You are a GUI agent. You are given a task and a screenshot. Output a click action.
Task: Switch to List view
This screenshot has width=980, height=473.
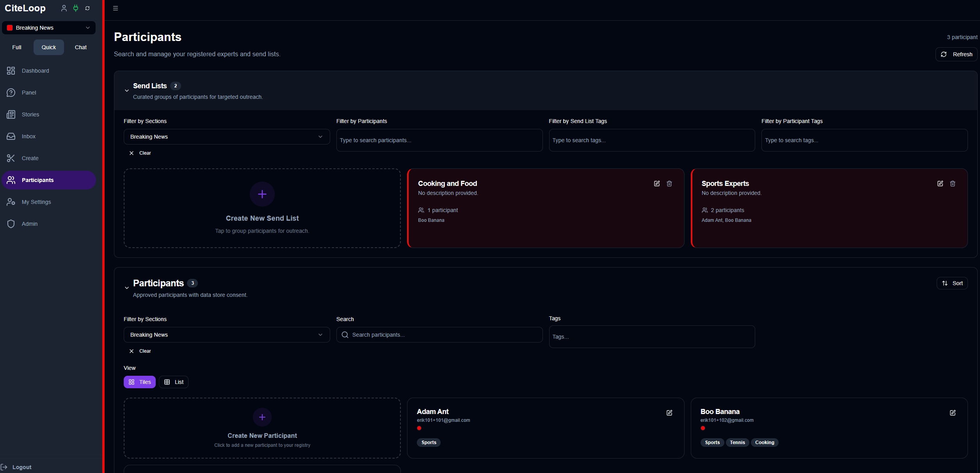[x=174, y=382]
